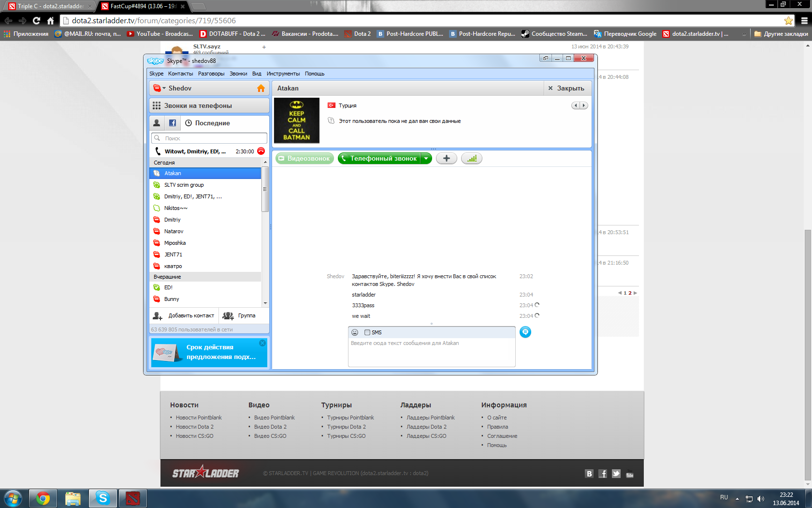Switch to the Последние recent tab
The height and width of the screenshot is (508, 812).
(208, 123)
